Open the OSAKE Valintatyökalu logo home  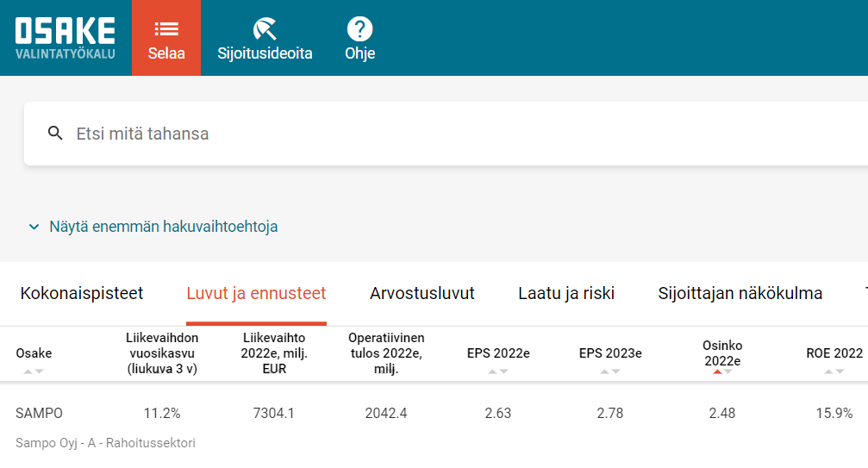coord(66,38)
